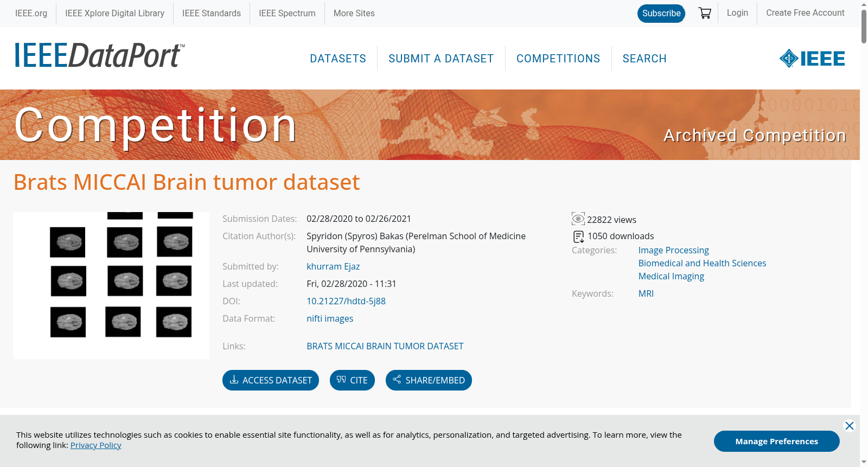Open the Privacy Policy link
The height and width of the screenshot is (467, 868).
[96, 445]
